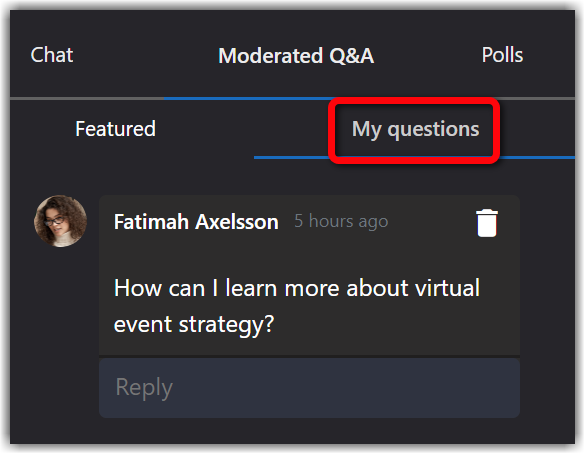The height and width of the screenshot is (454, 585).
Task: Select the Moderated Q&A tab
Action: tap(296, 56)
